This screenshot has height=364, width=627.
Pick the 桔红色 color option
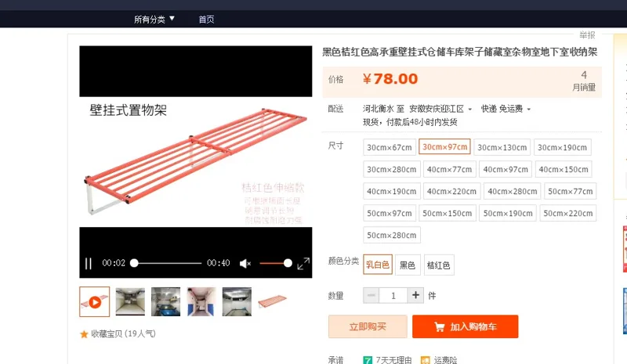tap(439, 265)
